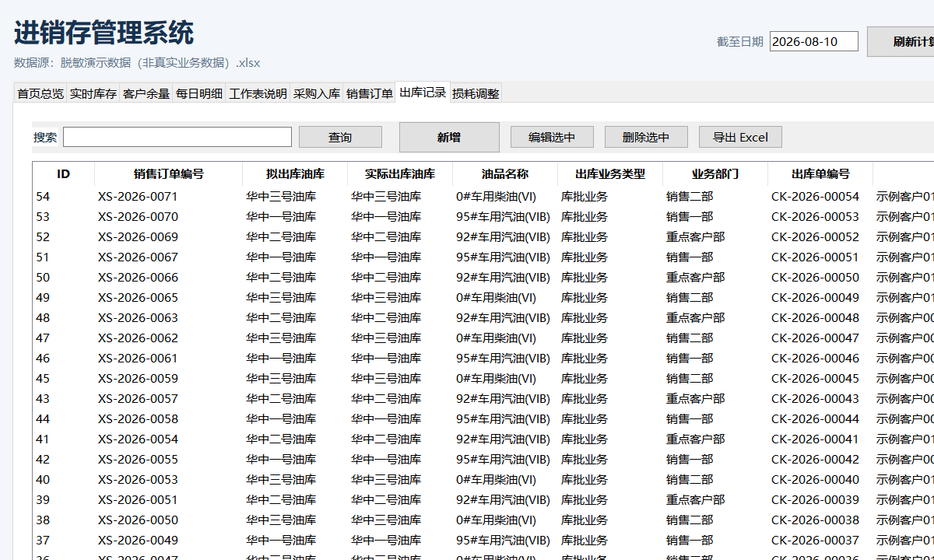
Task: Select the 客户余量 tab
Action: tap(146, 93)
